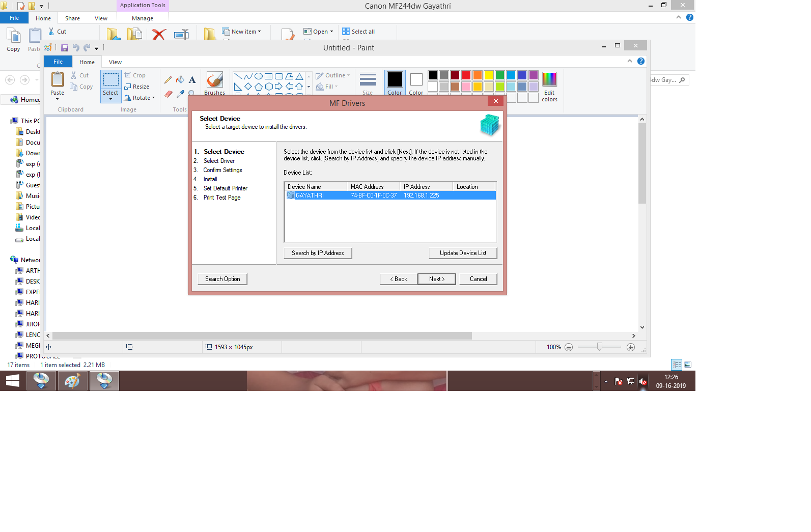Click the Undo arrow in Paint title bar
The height and width of the screenshot is (532, 811).
click(x=76, y=48)
